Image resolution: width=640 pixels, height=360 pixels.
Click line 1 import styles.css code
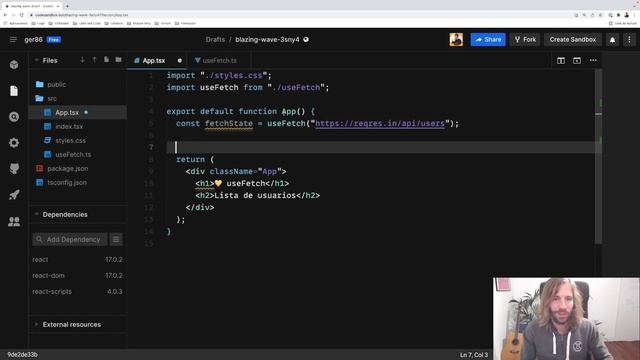(219, 76)
